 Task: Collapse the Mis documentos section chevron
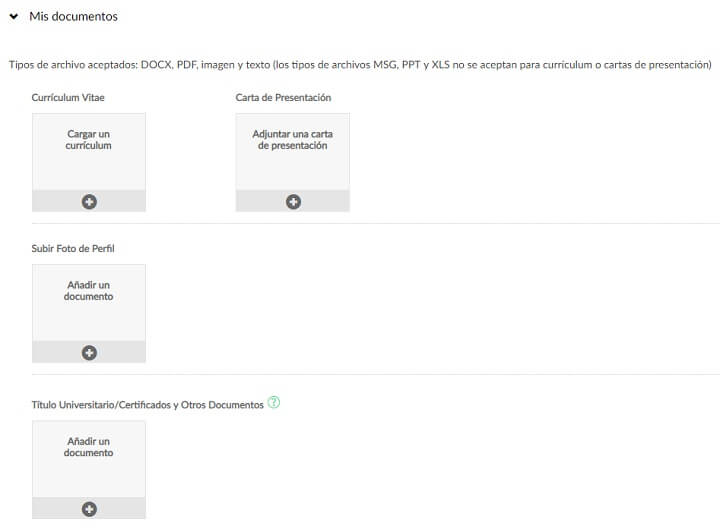tap(14, 17)
